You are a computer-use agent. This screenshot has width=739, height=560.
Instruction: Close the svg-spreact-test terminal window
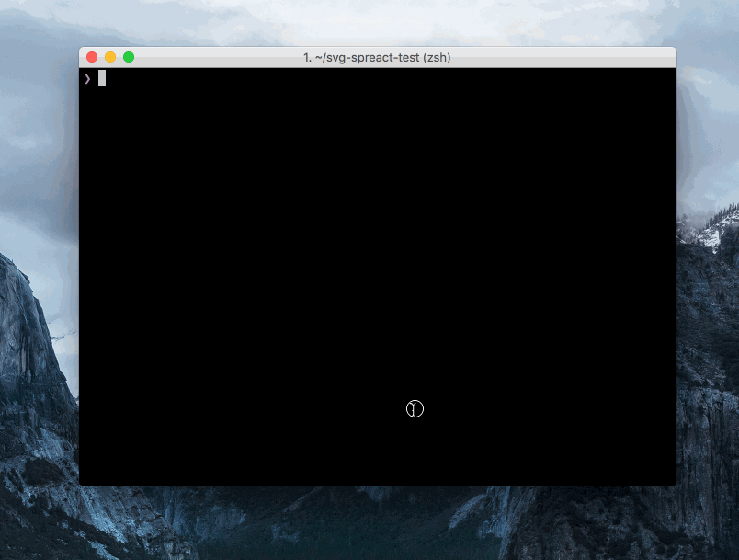tap(92, 57)
